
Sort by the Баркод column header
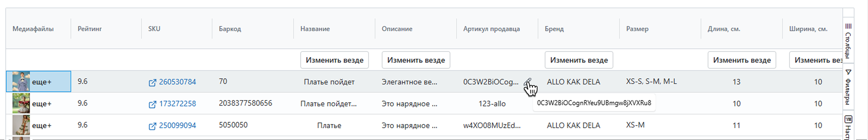(x=230, y=29)
